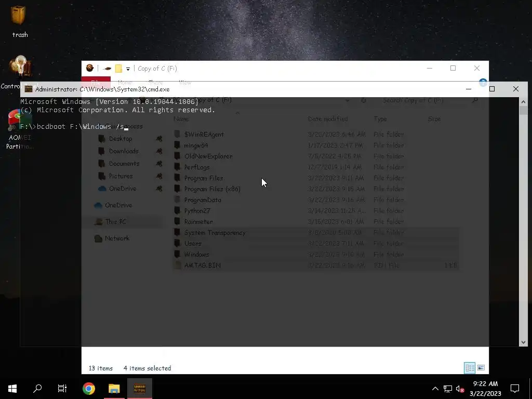Select Network in the navigation pane
This screenshot has width=532, height=399.
117,238
